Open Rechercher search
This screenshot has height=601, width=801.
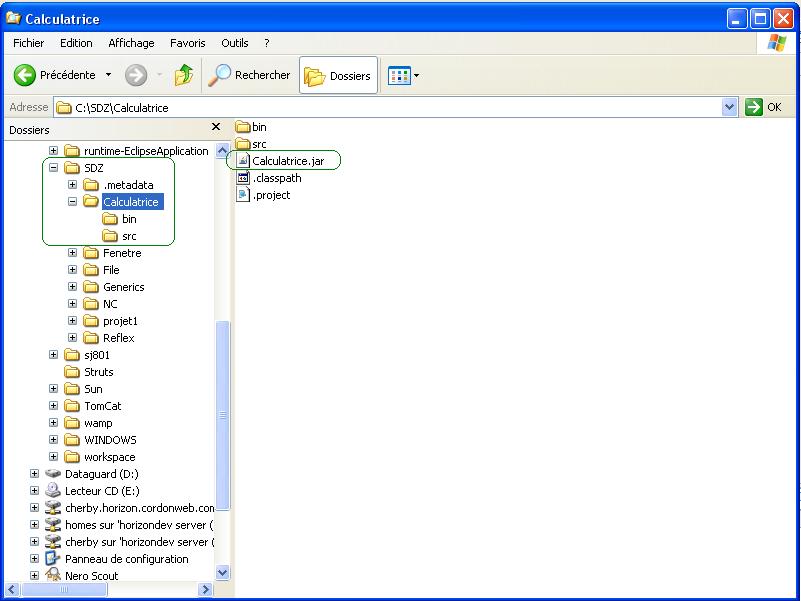(x=250, y=75)
